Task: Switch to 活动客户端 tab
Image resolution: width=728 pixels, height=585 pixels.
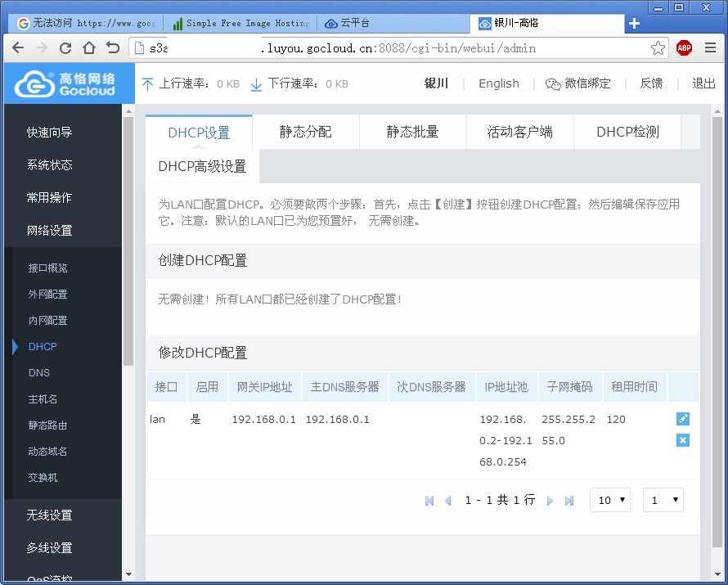Action: (520, 132)
